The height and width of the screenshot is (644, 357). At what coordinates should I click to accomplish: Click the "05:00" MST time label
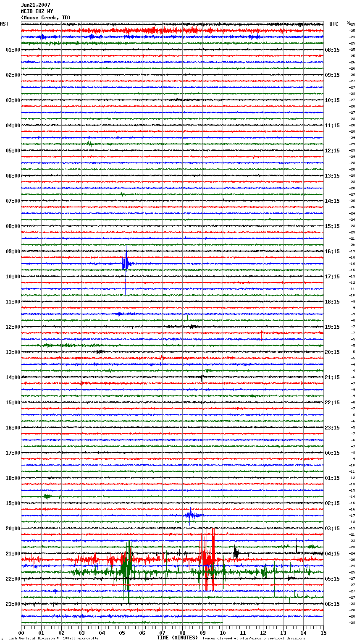click(13, 151)
